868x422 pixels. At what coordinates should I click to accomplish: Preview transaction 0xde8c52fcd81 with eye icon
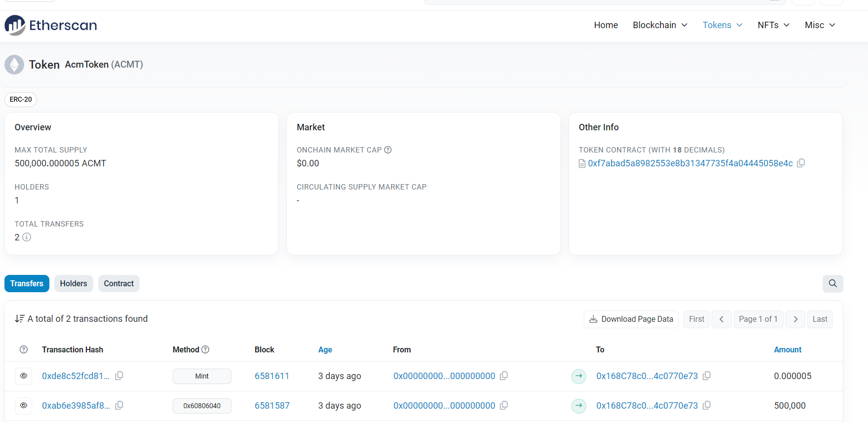(x=24, y=376)
